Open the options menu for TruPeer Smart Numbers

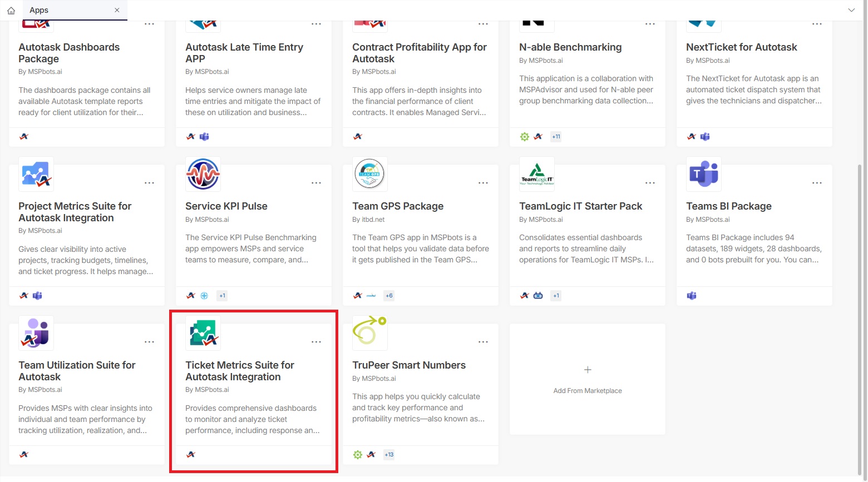(483, 341)
